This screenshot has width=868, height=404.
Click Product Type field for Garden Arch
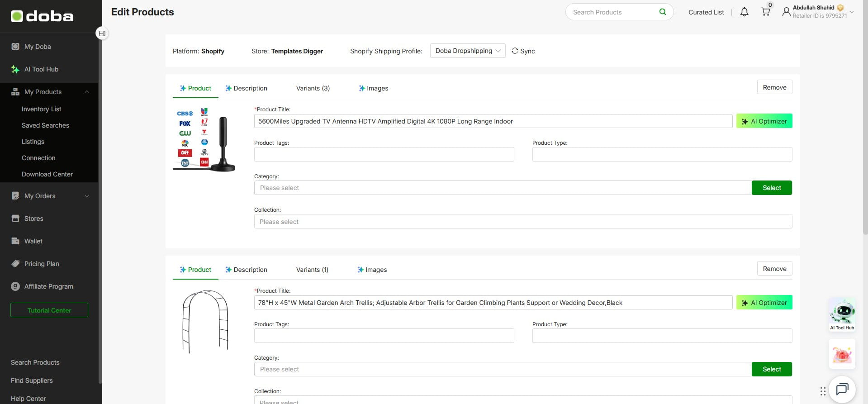(x=662, y=336)
